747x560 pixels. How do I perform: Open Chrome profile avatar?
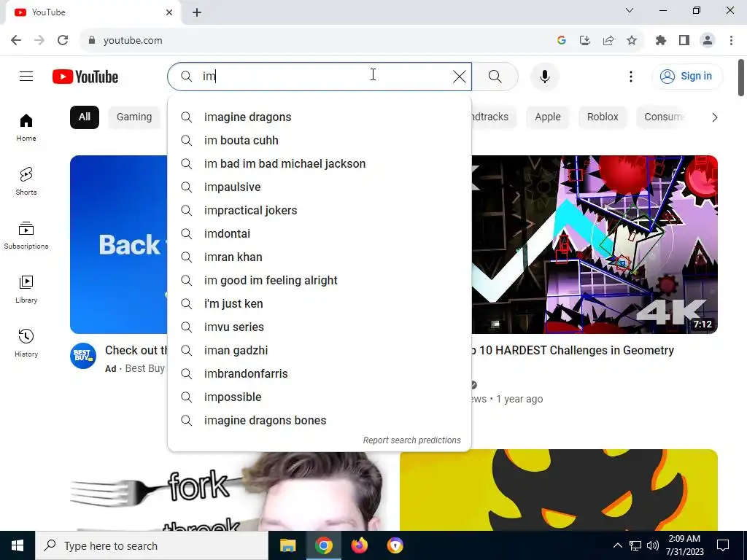[x=708, y=41]
